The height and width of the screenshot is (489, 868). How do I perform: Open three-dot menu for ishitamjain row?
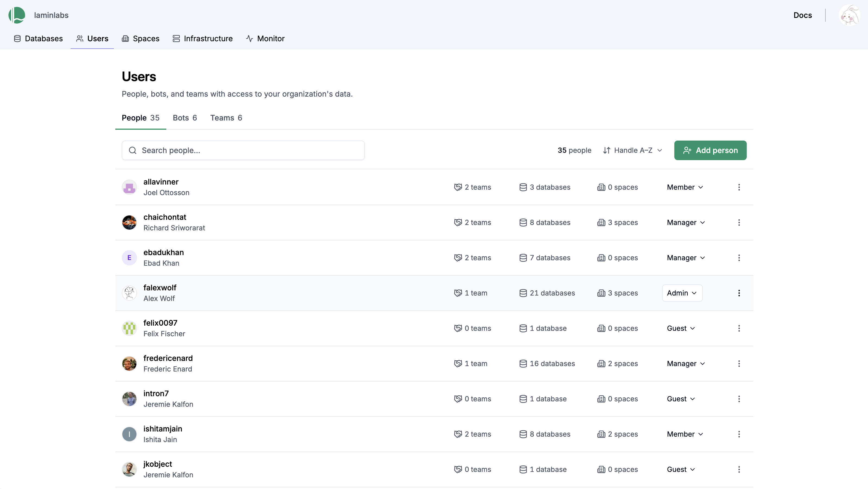tap(739, 434)
